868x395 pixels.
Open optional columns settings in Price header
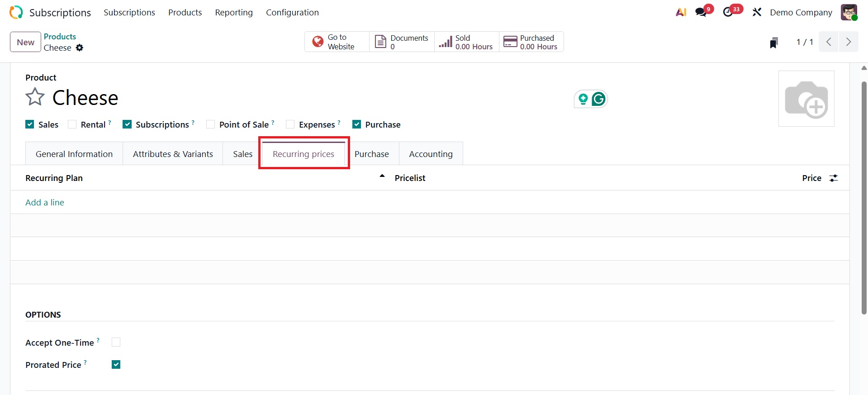tap(833, 178)
